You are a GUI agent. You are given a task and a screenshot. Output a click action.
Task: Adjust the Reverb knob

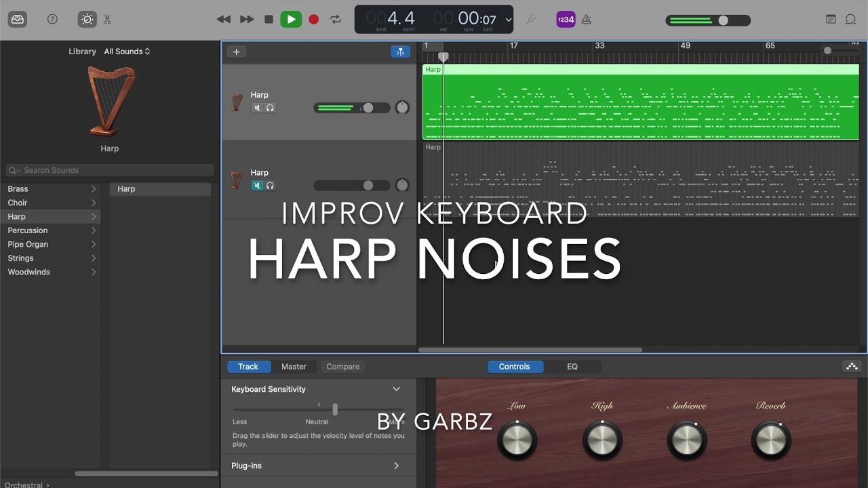coord(771,440)
